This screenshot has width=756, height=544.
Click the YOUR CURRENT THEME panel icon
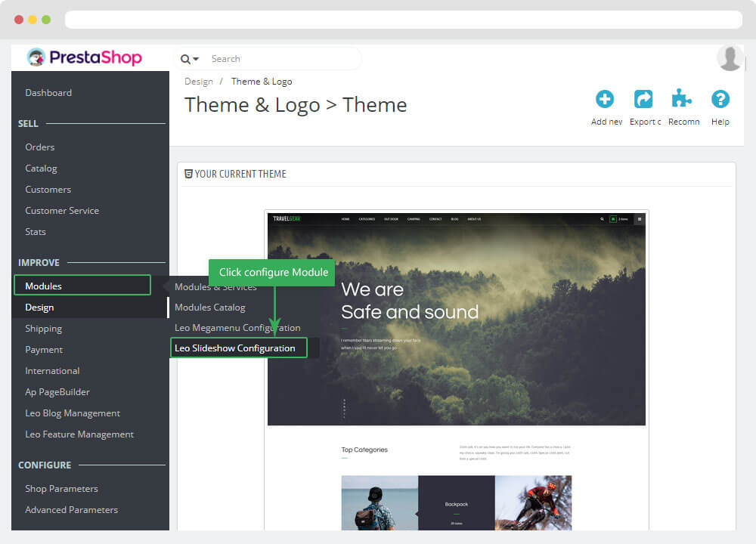(188, 174)
